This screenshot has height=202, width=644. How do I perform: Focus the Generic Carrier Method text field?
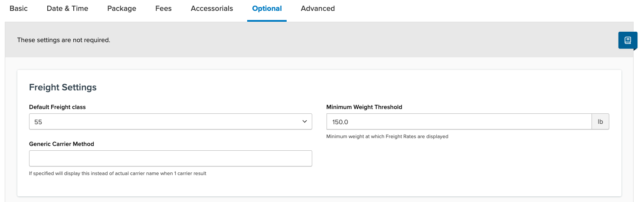170,159
